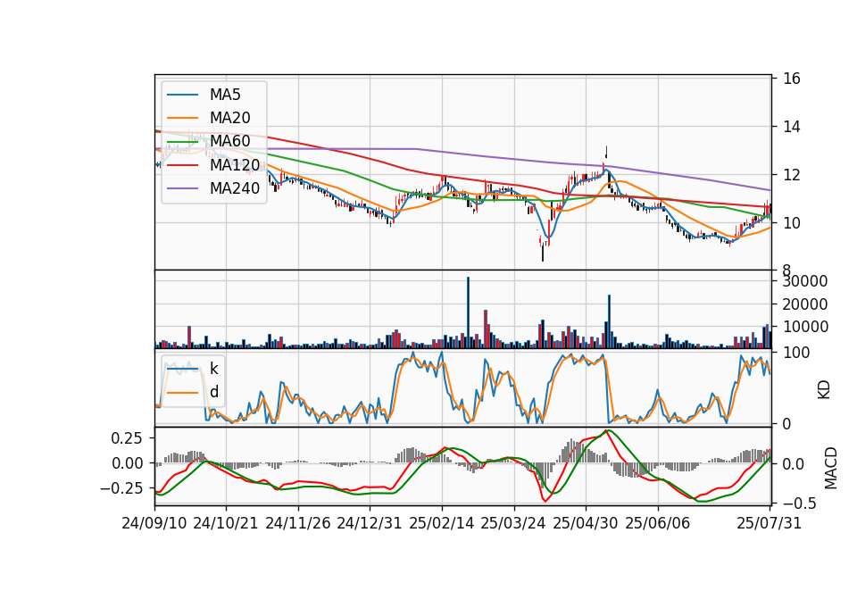
Task: Click the MACD left axis value −0.25
Action: coord(122,488)
